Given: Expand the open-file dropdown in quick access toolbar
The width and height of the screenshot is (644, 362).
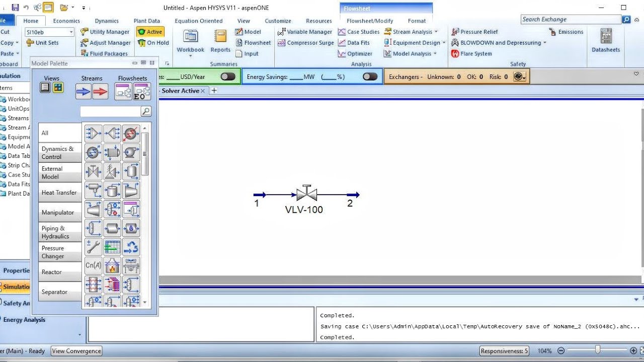Looking at the screenshot, I should pyautogui.click(x=73, y=8).
